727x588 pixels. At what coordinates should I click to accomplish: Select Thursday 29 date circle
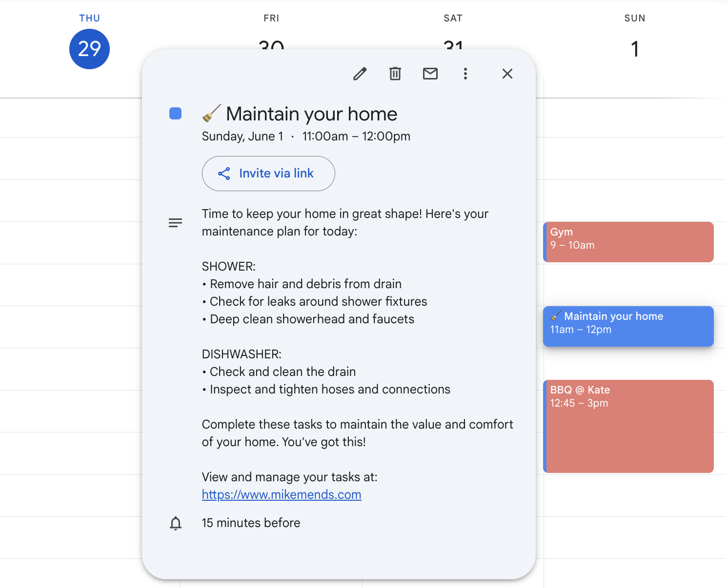click(89, 49)
